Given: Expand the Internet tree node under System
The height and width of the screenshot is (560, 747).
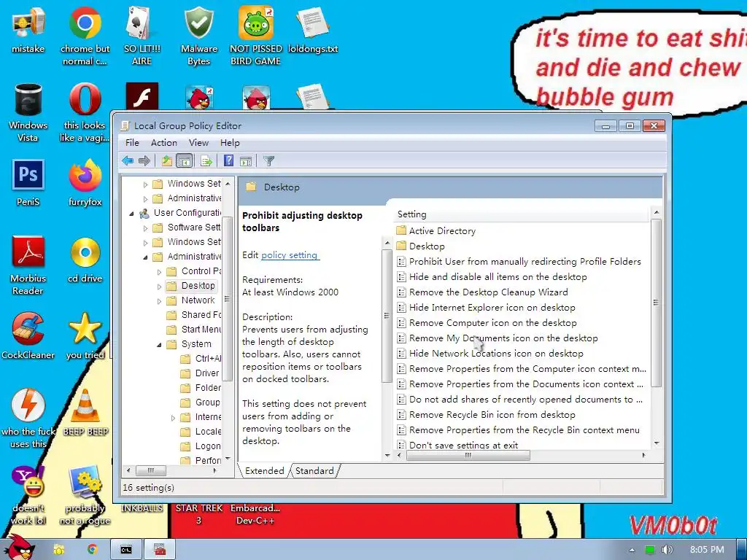Looking at the screenshot, I should tap(174, 418).
